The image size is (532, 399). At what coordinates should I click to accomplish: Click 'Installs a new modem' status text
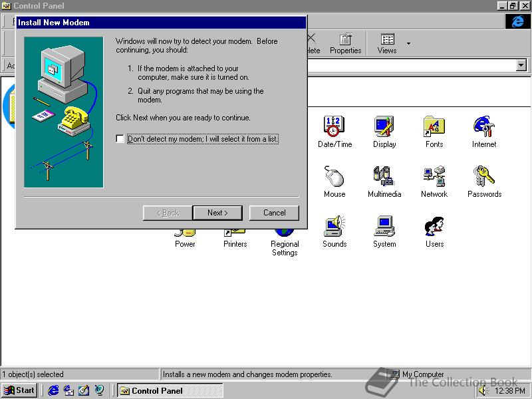tap(247, 374)
